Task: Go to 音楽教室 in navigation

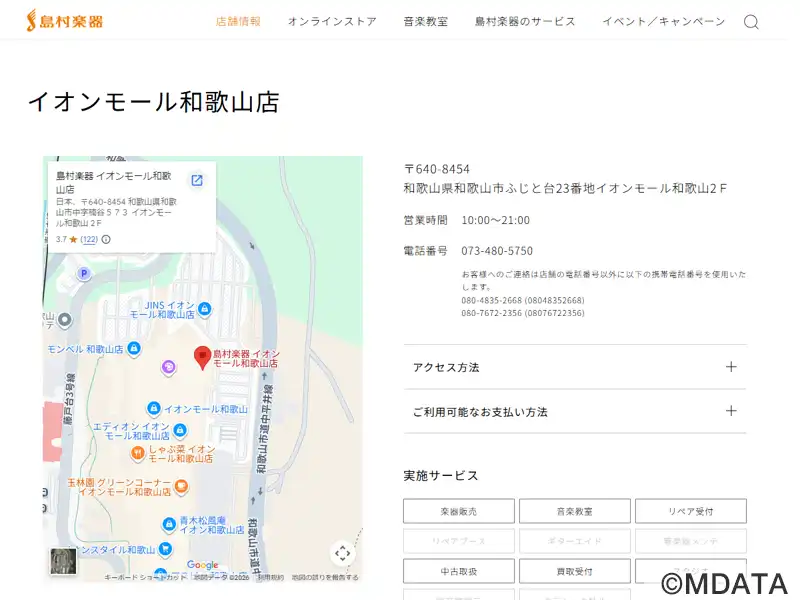Action: [x=425, y=22]
